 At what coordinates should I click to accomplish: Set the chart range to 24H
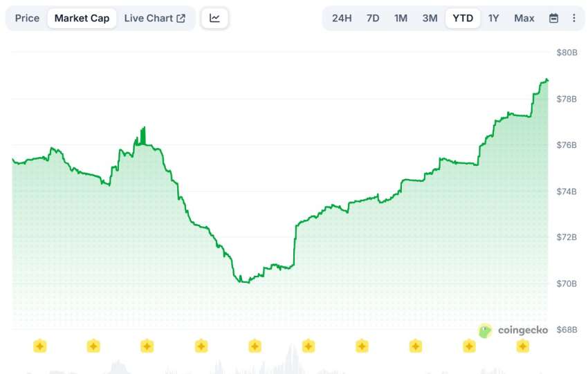(342, 18)
